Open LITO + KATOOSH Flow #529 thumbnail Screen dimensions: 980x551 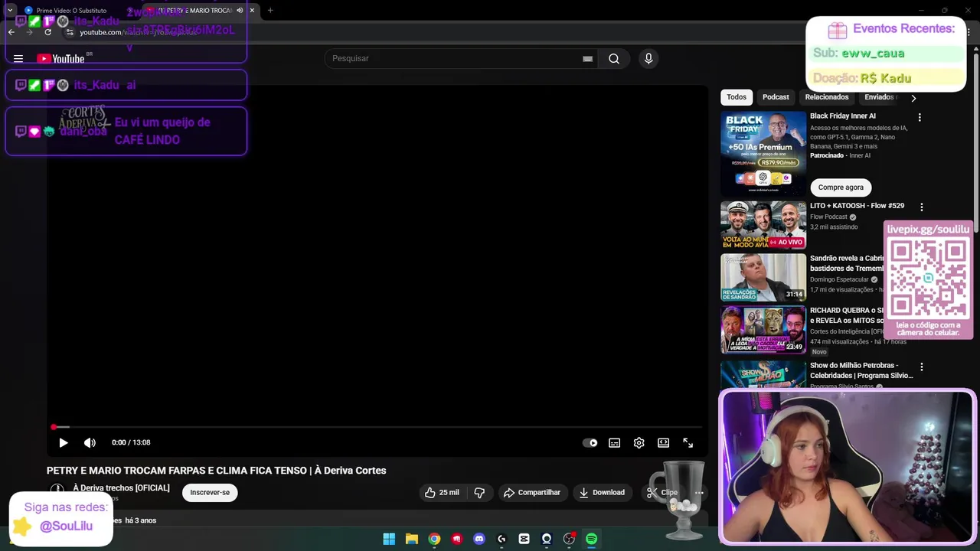[763, 225]
